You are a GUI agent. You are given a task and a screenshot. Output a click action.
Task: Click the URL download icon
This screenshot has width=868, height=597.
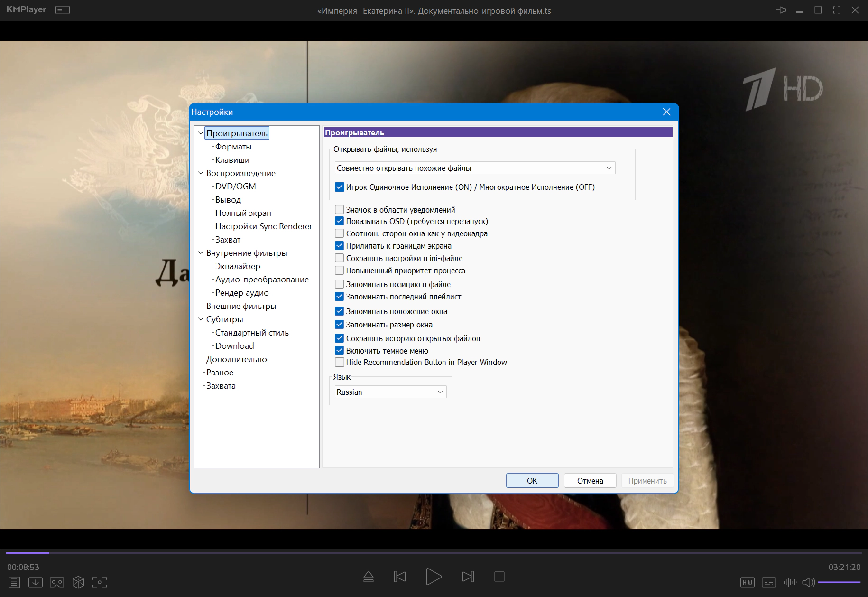click(36, 582)
